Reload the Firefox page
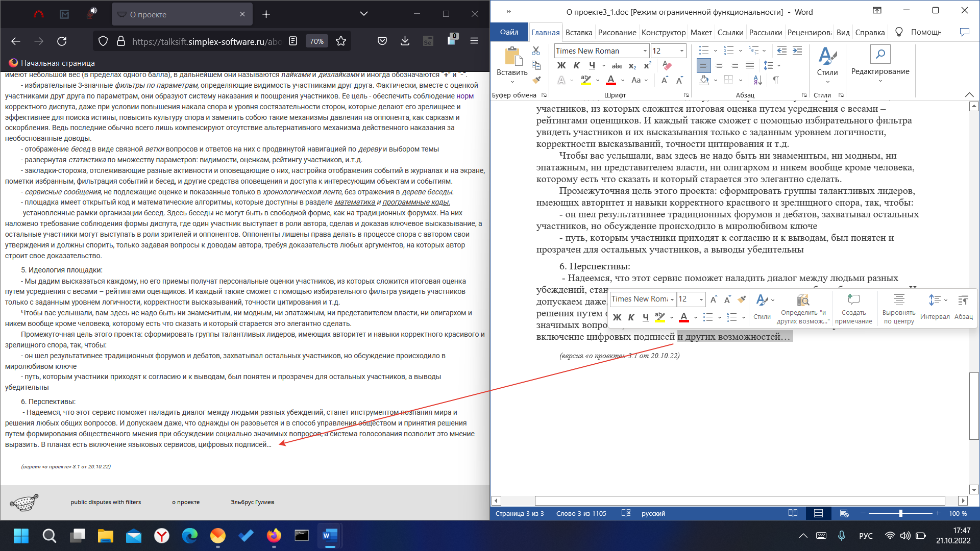The image size is (980, 551). coord(62,41)
